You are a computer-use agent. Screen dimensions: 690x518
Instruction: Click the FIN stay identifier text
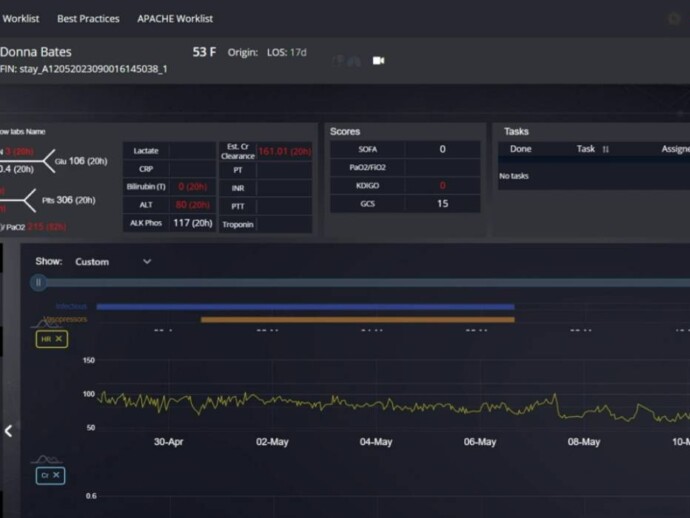[x=84, y=69]
